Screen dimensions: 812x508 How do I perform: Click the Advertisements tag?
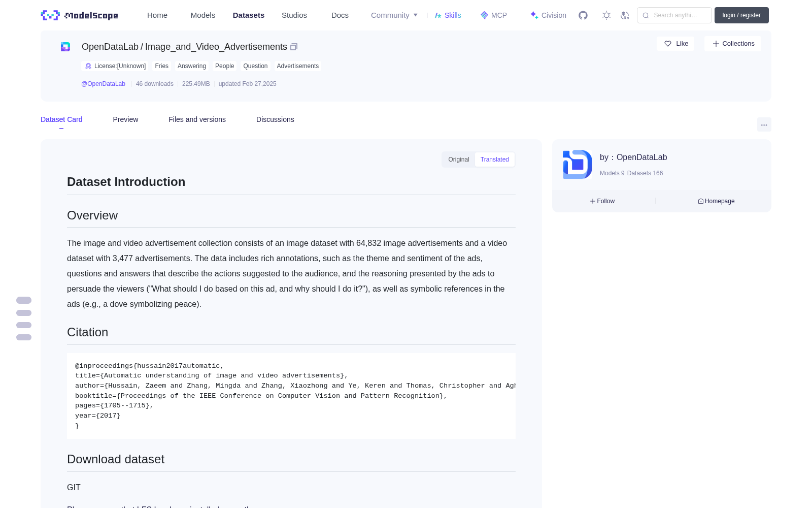298,66
